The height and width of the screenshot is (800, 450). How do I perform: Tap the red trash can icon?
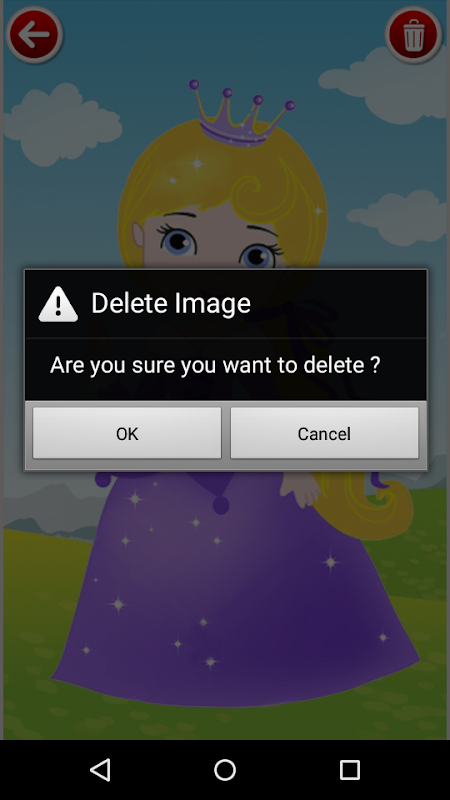click(414, 35)
